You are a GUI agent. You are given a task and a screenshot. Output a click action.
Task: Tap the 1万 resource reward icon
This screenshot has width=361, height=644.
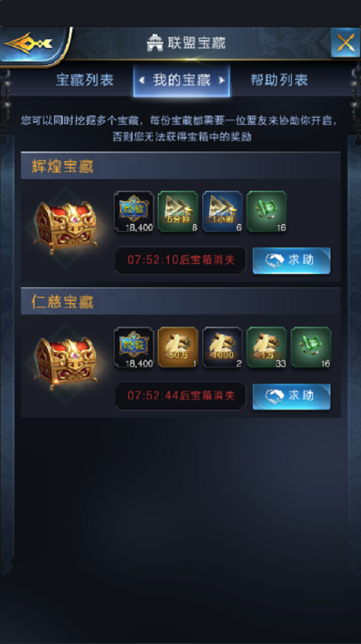[x=267, y=347]
